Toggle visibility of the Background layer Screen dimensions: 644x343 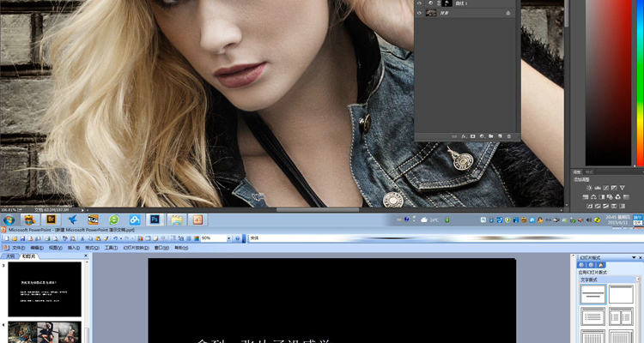tap(419, 13)
